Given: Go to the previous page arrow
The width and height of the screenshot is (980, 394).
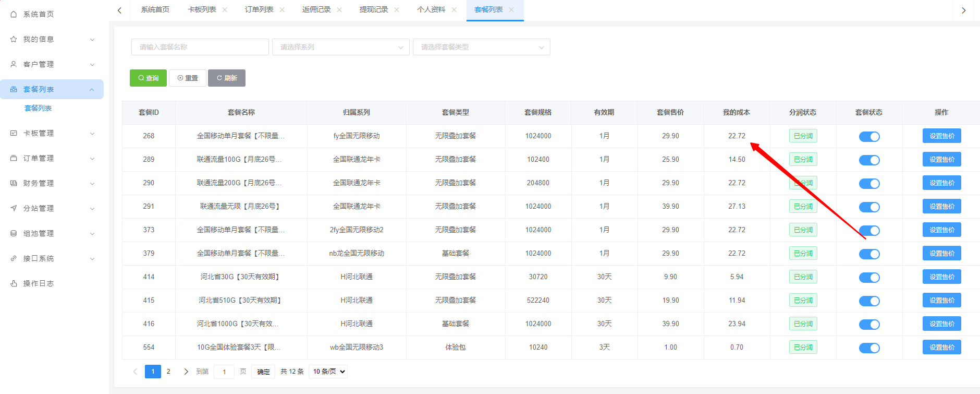Looking at the screenshot, I should tap(136, 372).
